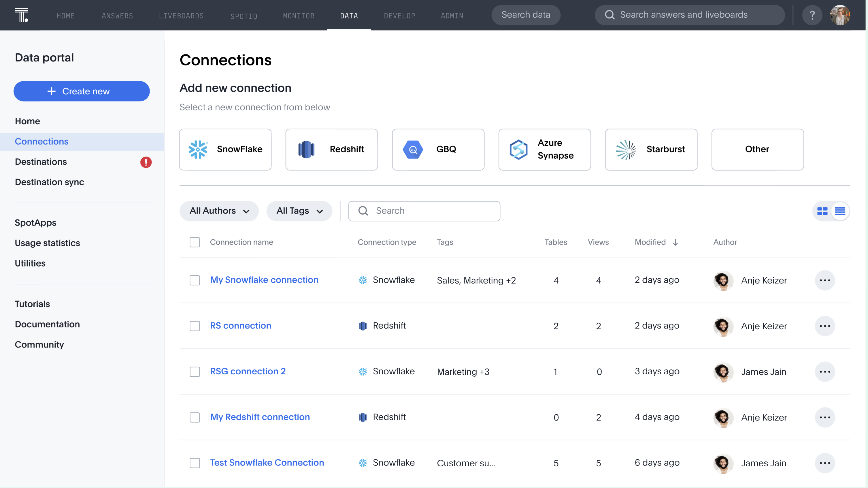Click plus icon on Create new button

51,91
